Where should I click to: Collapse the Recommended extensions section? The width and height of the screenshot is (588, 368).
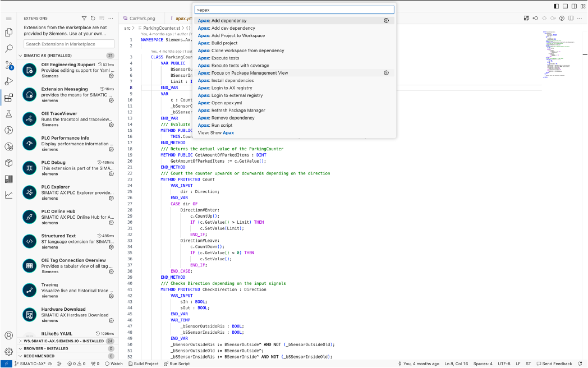[x=39, y=356]
